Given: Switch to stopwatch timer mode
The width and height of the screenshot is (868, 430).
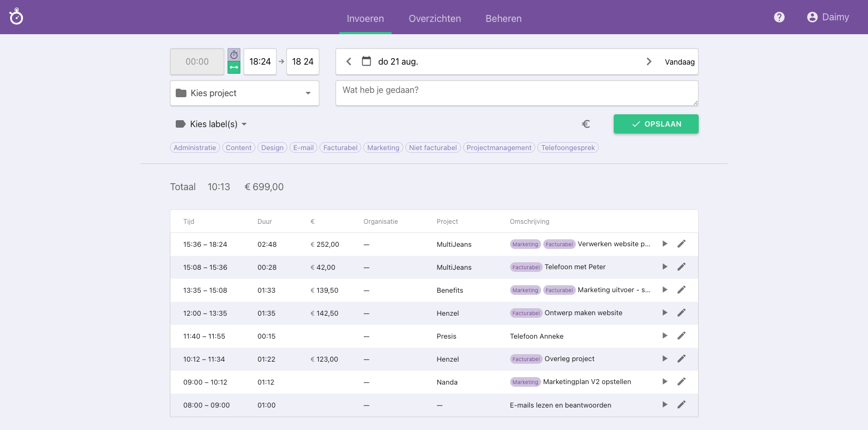Looking at the screenshot, I should pyautogui.click(x=234, y=55).
